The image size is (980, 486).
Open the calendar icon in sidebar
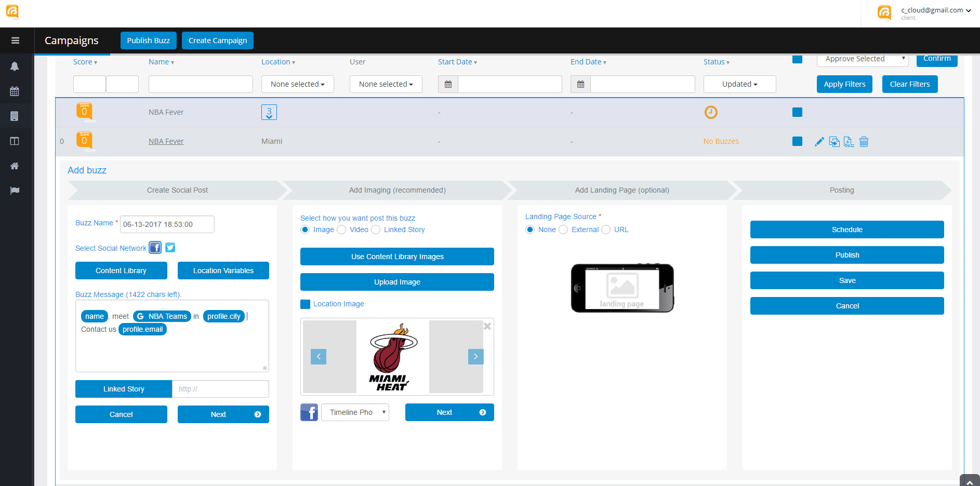(x=15, y=91)
